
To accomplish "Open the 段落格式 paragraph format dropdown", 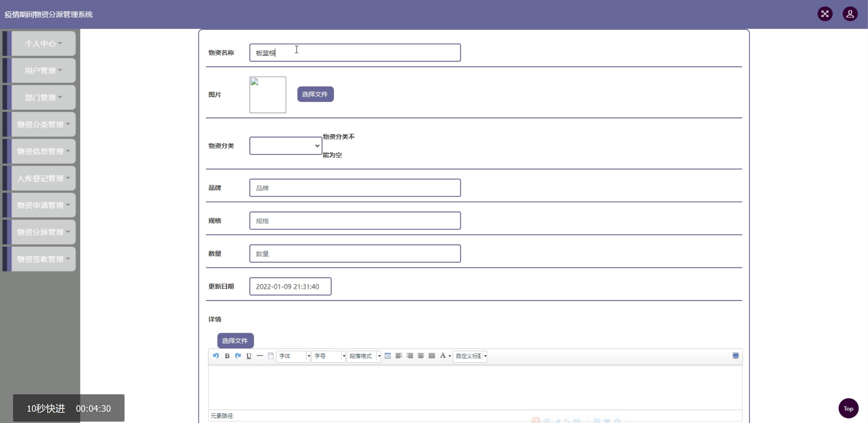I will point(364,356).
